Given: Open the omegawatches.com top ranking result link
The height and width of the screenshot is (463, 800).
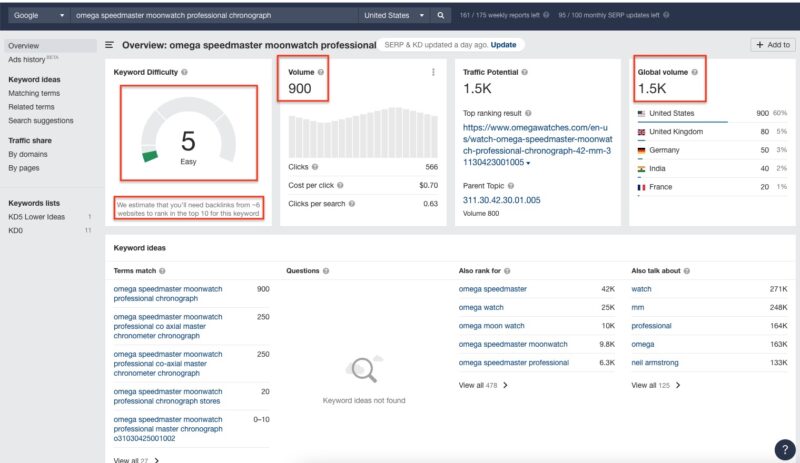Looking at the screenshot, I should [x=538, y=145].
